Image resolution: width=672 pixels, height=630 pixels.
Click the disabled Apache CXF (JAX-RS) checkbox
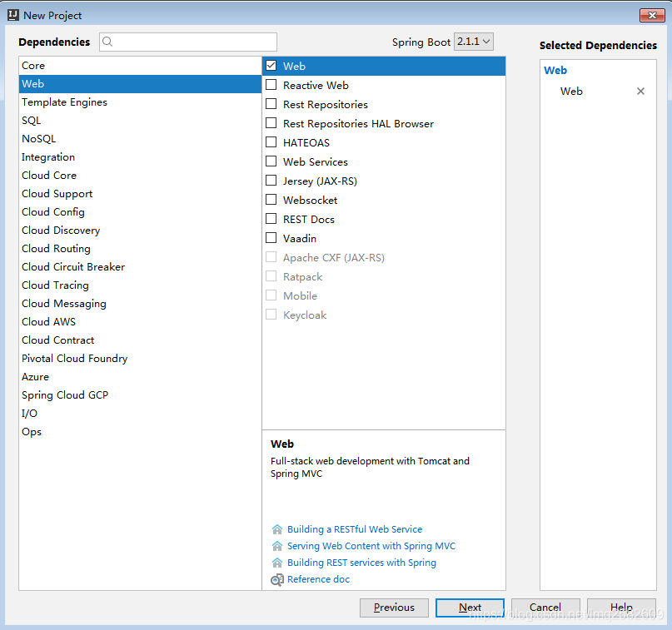(x=271, y=257)
